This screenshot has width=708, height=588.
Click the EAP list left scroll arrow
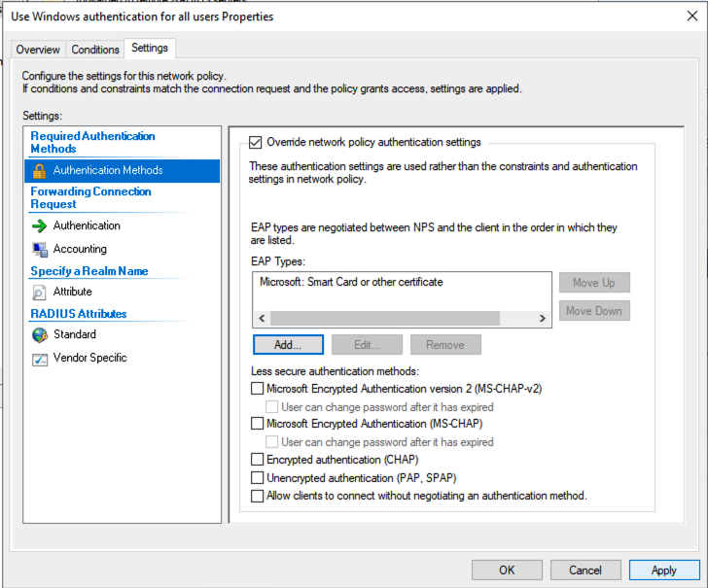tap(262, 318)
